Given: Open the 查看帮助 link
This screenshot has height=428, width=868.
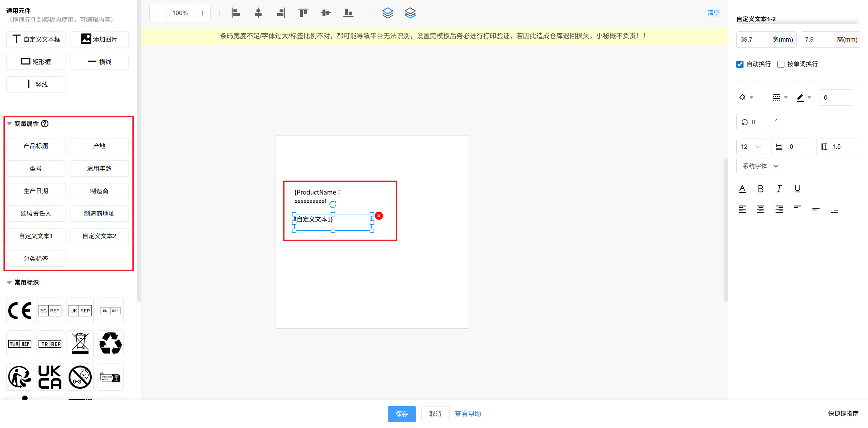Looking at the screenshot, I should [x=468, y=414].
